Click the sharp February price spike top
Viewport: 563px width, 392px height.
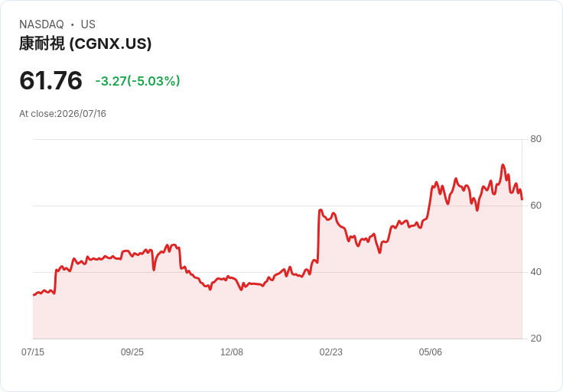click(321, 210)
